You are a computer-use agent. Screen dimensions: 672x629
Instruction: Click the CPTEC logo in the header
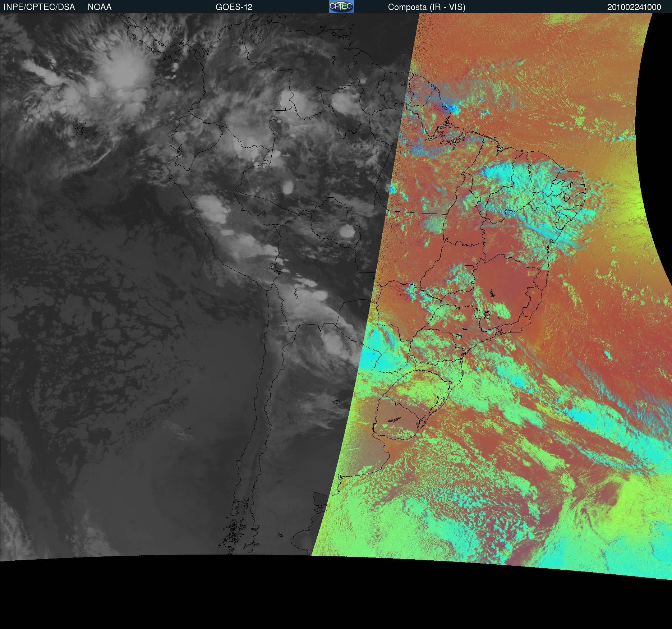(x=341, y=6)
